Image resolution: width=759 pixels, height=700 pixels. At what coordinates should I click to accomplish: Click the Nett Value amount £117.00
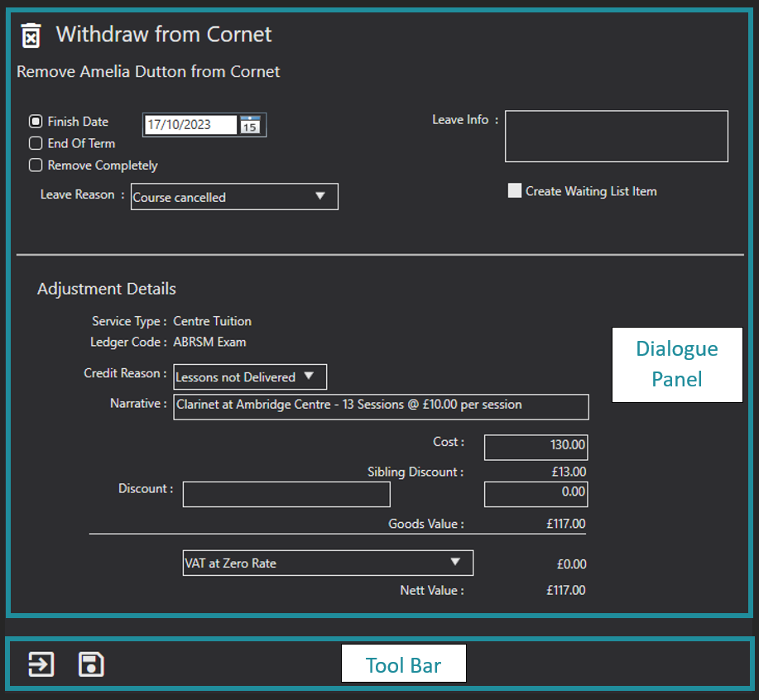click(566, 590)
